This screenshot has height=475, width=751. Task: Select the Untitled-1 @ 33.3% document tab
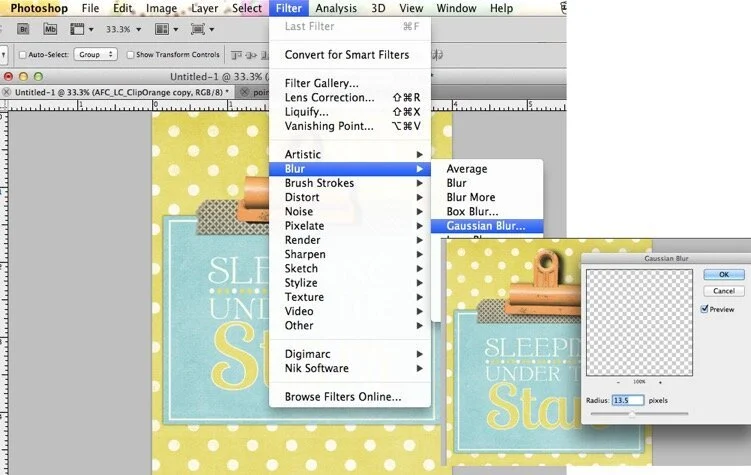coord(122,92)
